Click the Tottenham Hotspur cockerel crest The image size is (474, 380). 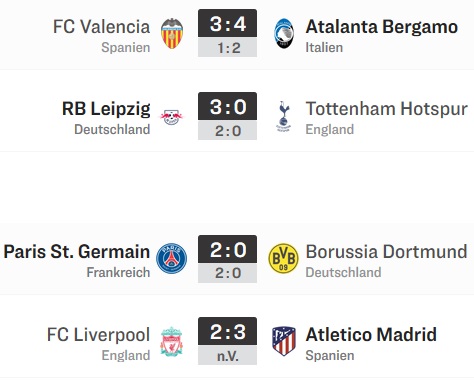[x=284, y=116]
